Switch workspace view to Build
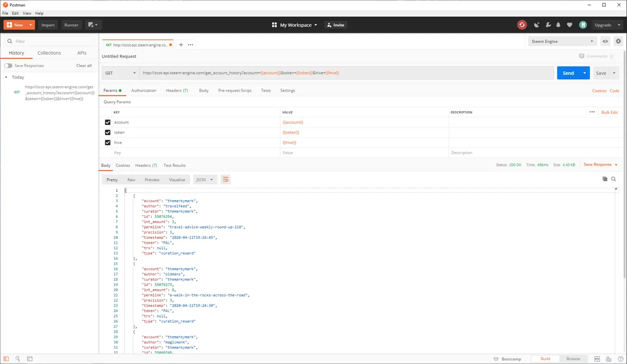The height and width of the screenshot is (364, 627). [x=545, y=359]
